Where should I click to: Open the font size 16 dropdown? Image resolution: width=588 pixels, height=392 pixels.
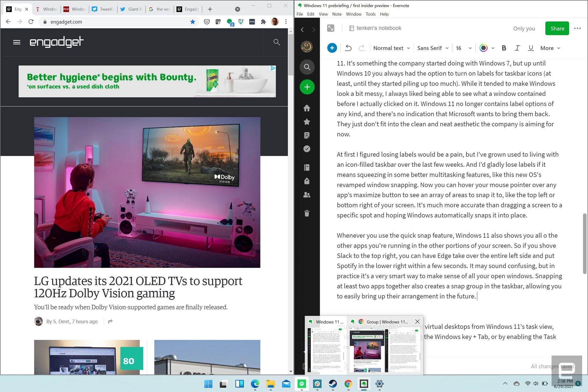pyautogui.click(x=464, y=48)
